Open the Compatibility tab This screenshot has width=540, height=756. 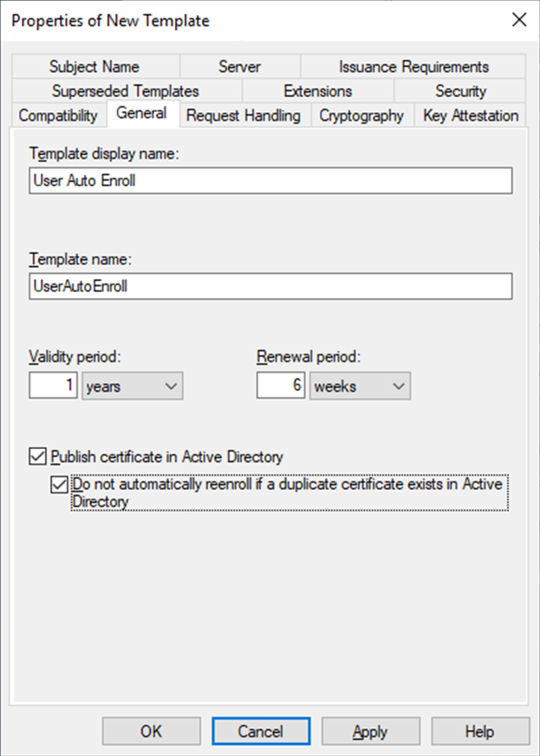(58, 115)
